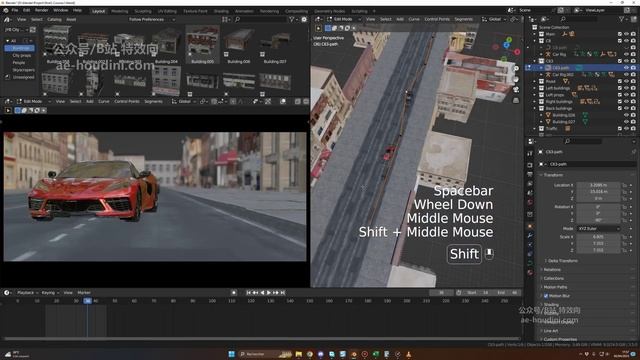640x360 pixels.
Task: Hide Left props collection with eye icon
Action: click(x=627, y=95)
